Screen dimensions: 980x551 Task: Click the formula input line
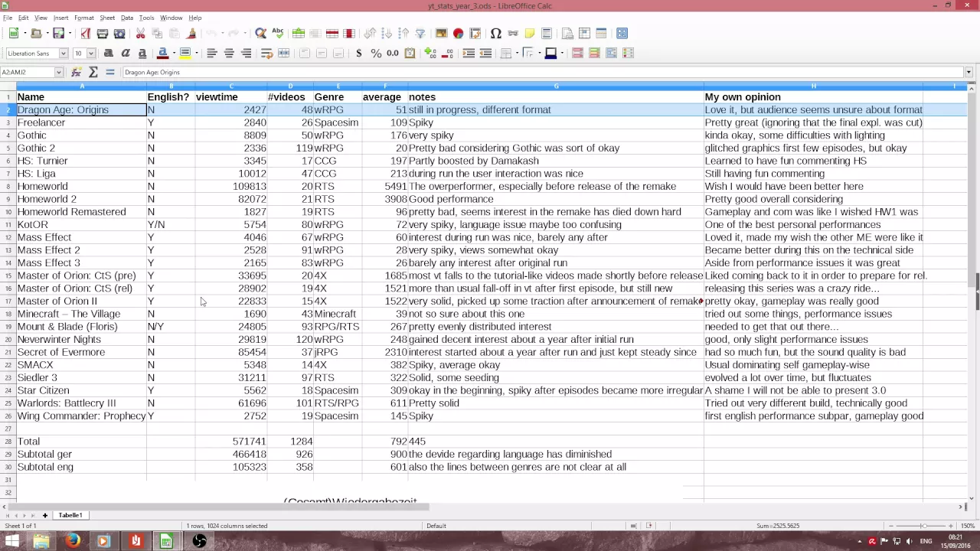[x=542, y=72]
